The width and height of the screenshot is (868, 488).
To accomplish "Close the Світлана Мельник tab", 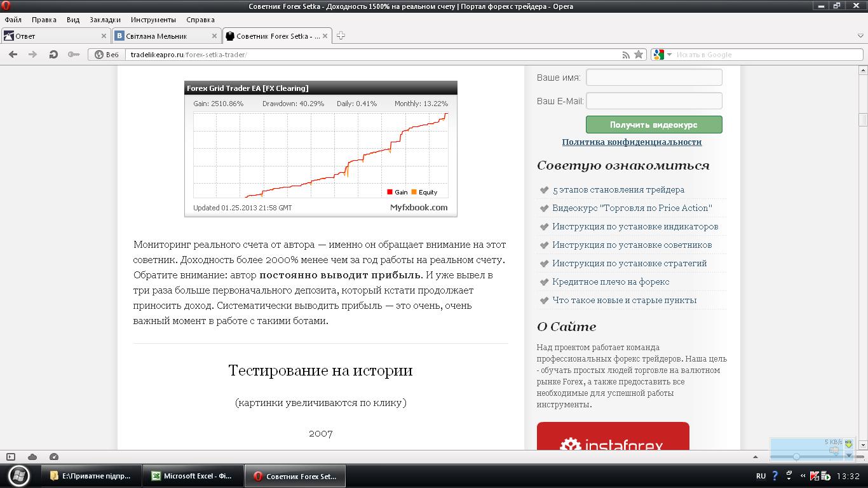I will (x=215, y=36).
